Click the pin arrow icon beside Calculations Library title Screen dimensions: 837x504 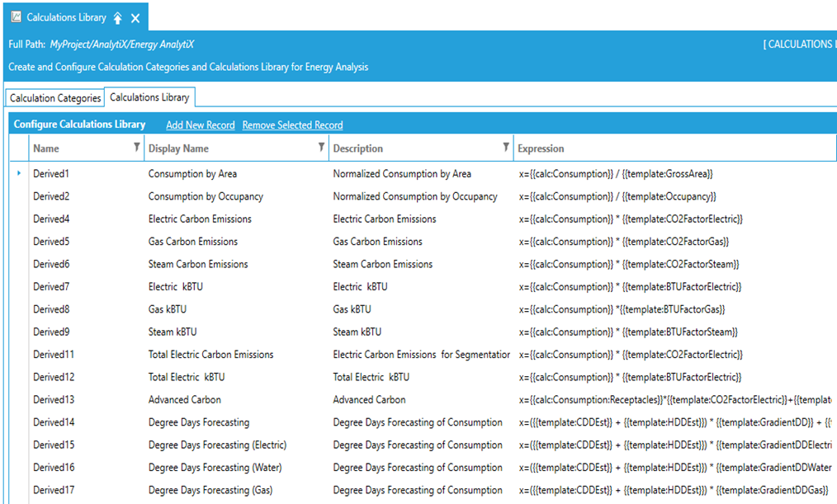117,18
